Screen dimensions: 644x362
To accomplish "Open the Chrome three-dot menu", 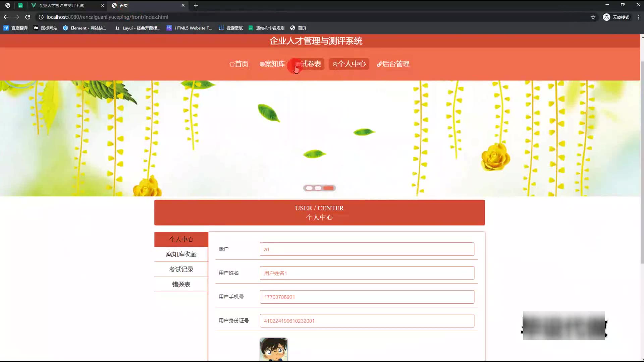I will point(639,17).
